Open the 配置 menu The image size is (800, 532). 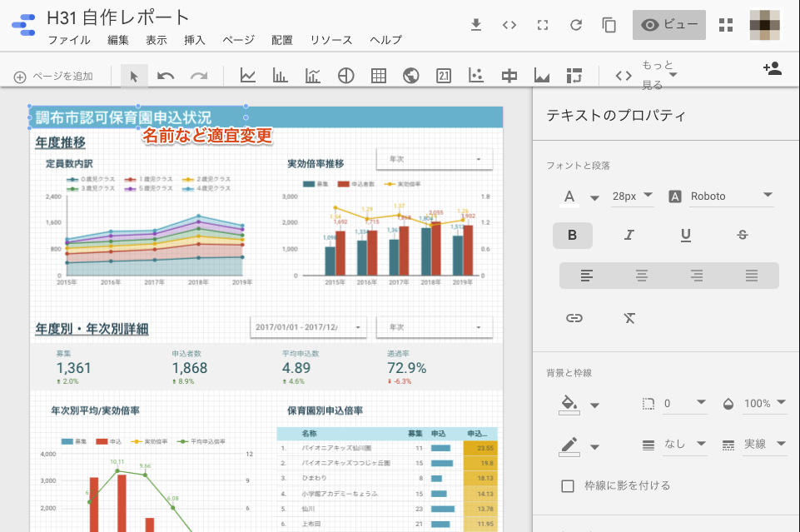tap(282, 40)
